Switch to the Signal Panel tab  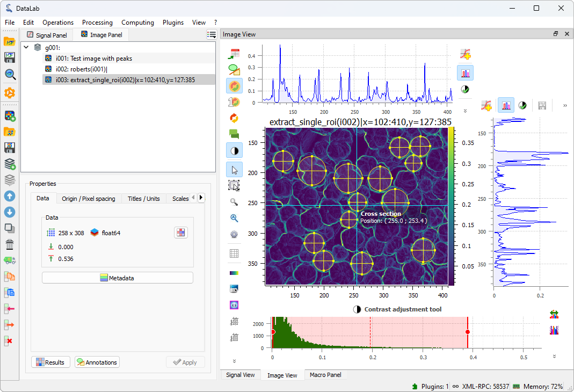[x=47, y=35]
